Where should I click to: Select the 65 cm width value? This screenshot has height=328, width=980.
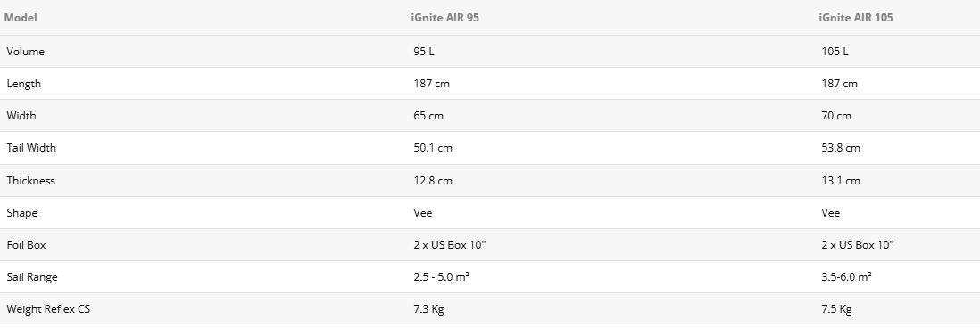(x=428, y=115)
